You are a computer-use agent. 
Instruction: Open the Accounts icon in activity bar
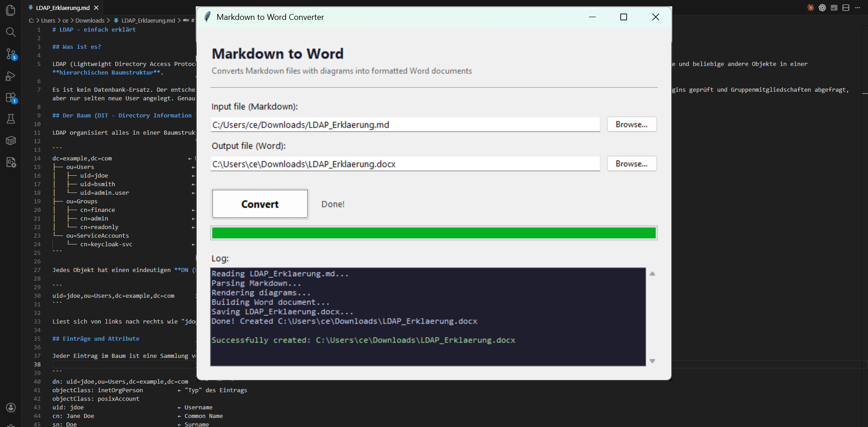tap(11, 408)
